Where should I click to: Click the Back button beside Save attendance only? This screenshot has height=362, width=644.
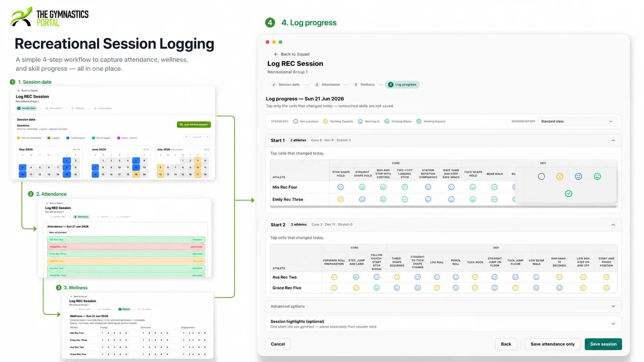(x=506, y=344)
